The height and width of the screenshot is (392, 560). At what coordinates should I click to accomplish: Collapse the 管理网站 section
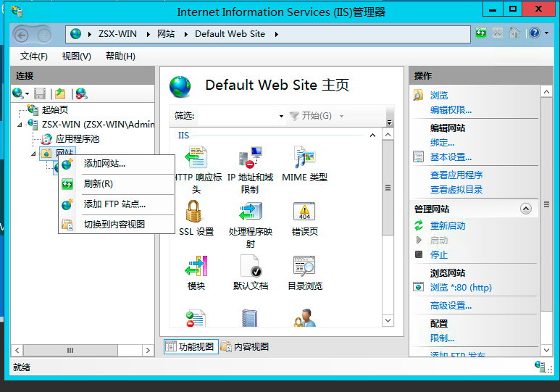pyautogui.click(x=526, y=209)
